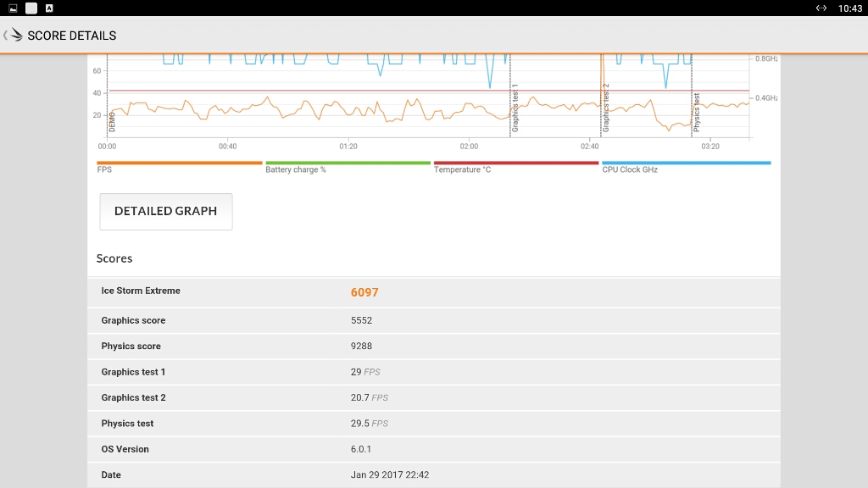Click the Ice Storm Extreme row label

pyautogui.click(x=141, y=291)
